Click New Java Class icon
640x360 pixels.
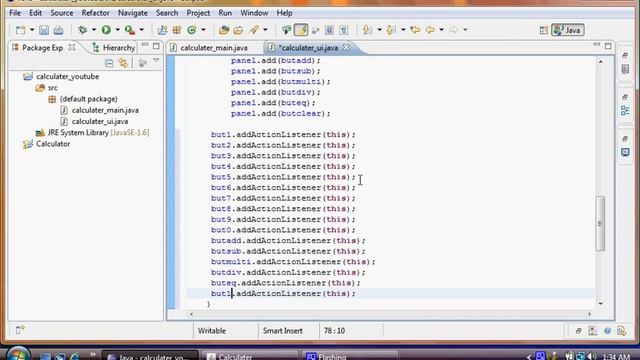coord(192,30)
